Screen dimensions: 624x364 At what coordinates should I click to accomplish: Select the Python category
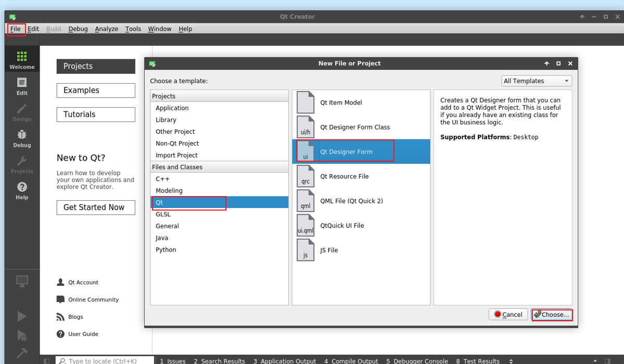pyautogui.click(x=219, y=250)
